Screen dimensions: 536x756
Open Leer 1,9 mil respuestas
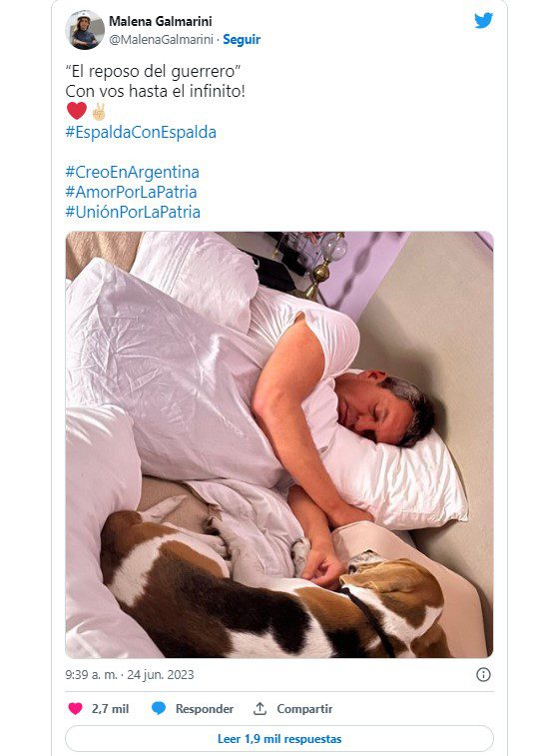click(x=279, y=739)
